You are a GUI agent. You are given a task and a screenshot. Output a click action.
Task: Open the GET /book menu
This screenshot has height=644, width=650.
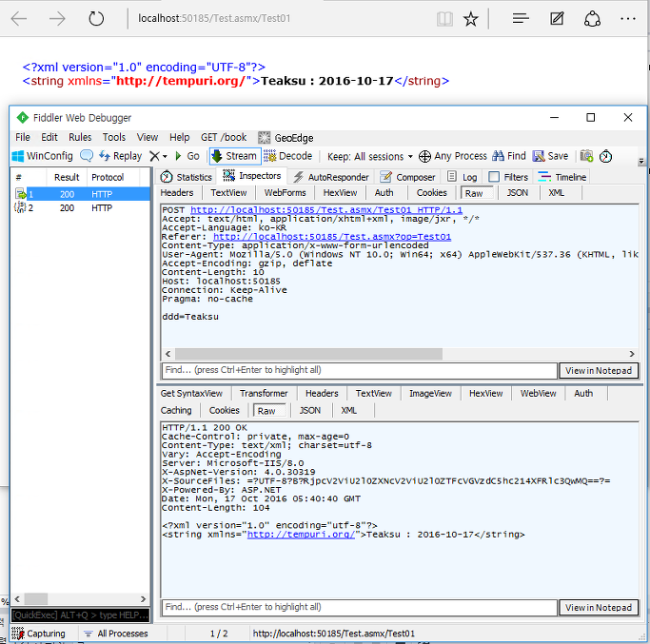point(224,137)
